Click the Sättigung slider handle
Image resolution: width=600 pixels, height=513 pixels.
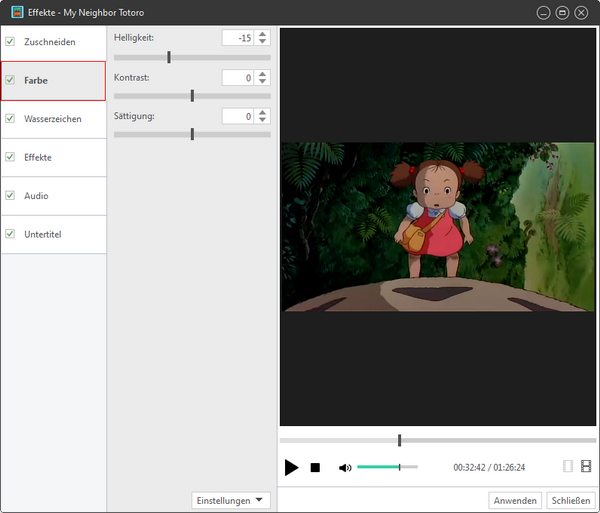pos(192,134)
